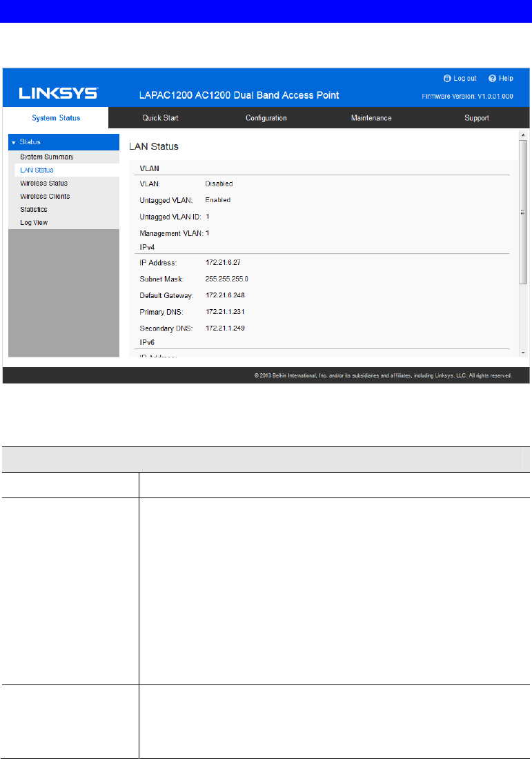Click the Management VLAN label

pos(171,233)
